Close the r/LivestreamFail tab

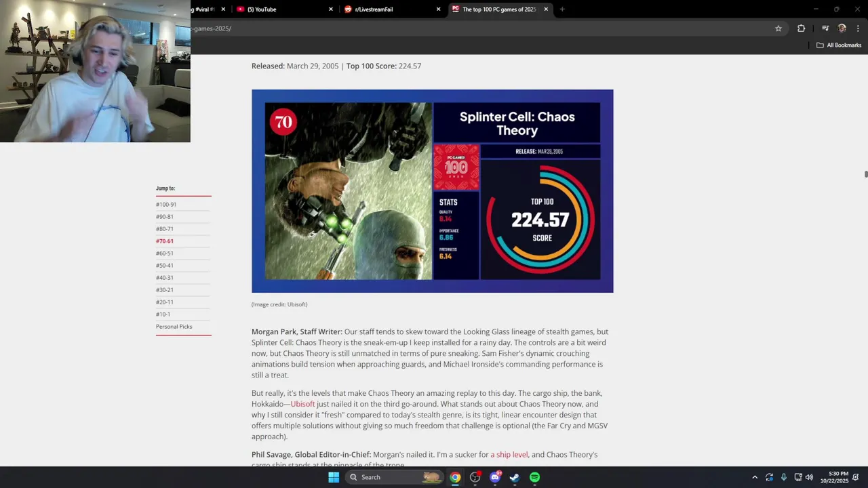[x=439, y=9]
